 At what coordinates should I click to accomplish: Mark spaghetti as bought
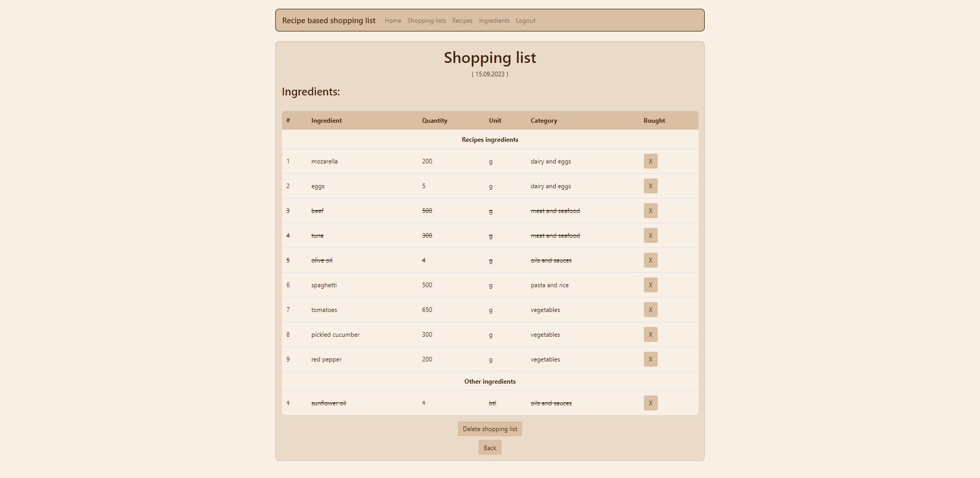[650, 285]
